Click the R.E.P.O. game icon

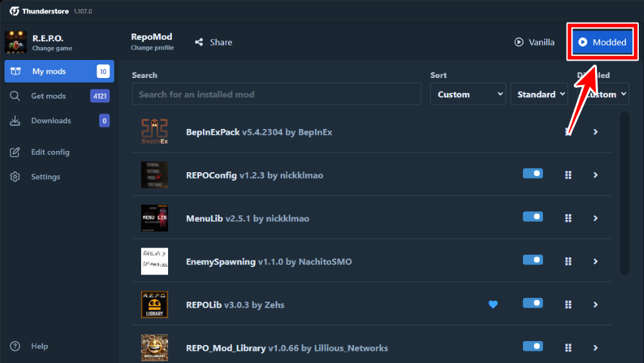tap(15, 43)
